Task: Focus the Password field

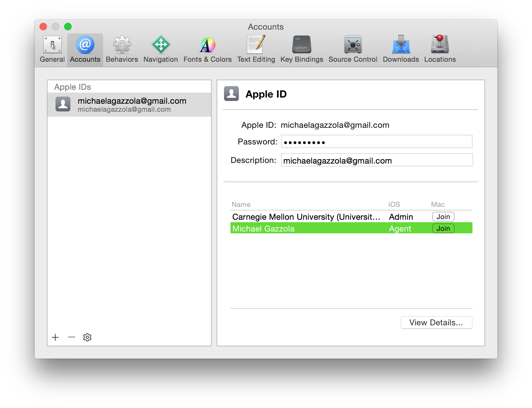Action: 376,142
